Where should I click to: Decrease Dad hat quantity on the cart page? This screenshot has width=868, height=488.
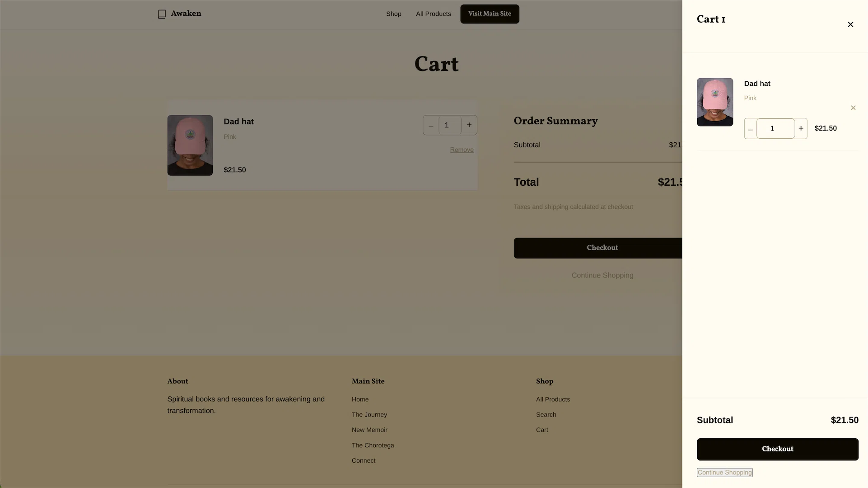[431, 125]
